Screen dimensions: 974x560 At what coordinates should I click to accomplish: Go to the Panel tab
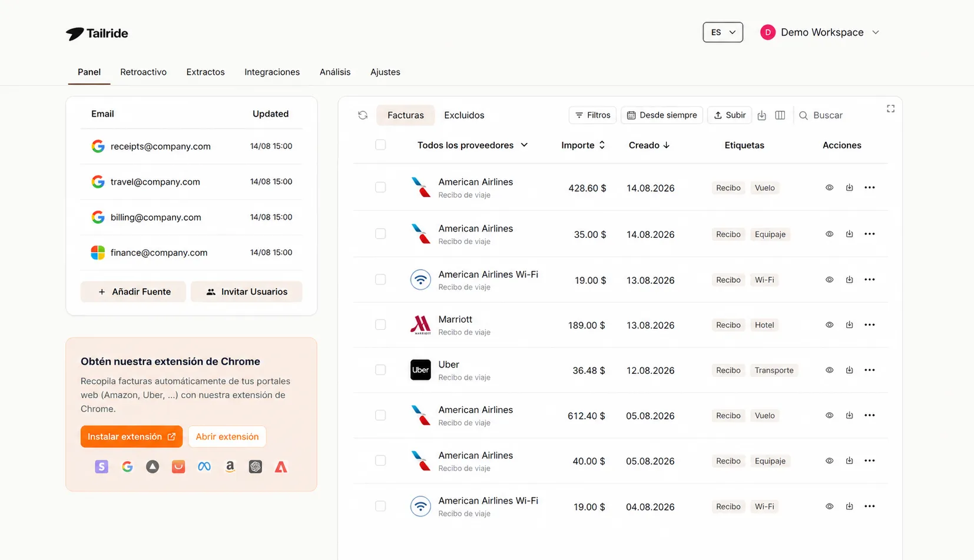[x=89, y=72]
